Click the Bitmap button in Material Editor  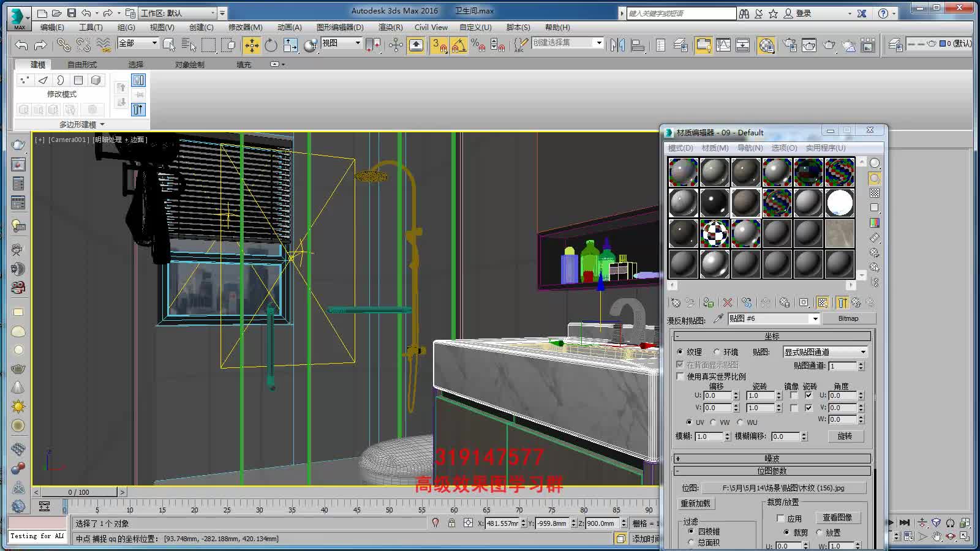point(850,318)
